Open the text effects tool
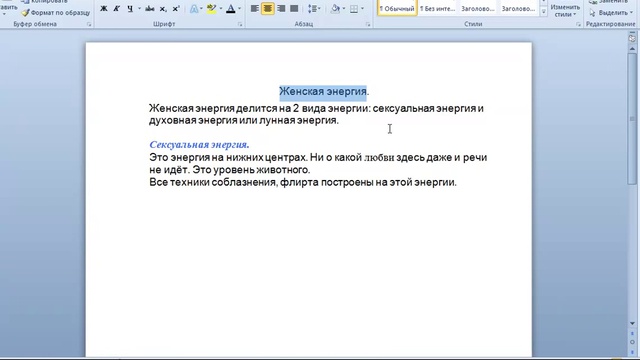Image resolution: width=640 pixels, height=360 pixels. click(194, 9)
